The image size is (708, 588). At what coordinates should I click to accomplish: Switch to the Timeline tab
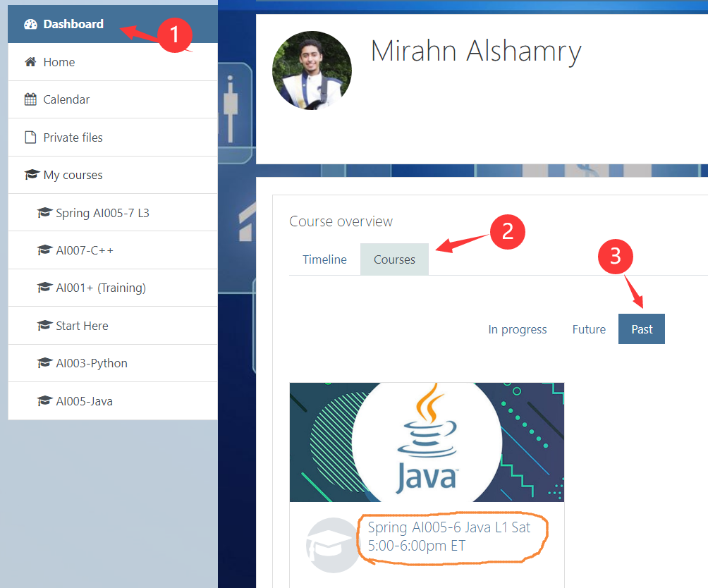(324, 259)
